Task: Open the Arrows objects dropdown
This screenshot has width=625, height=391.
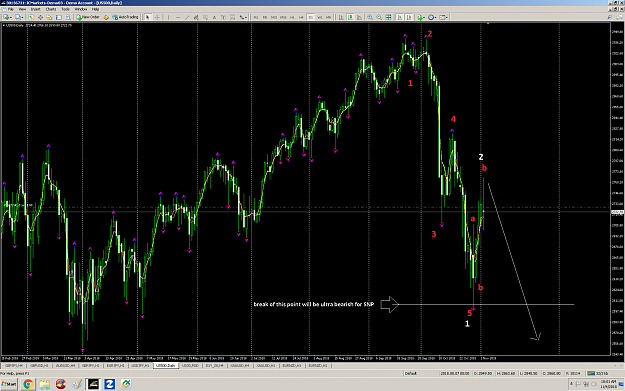Action: (x=243, y=17)
